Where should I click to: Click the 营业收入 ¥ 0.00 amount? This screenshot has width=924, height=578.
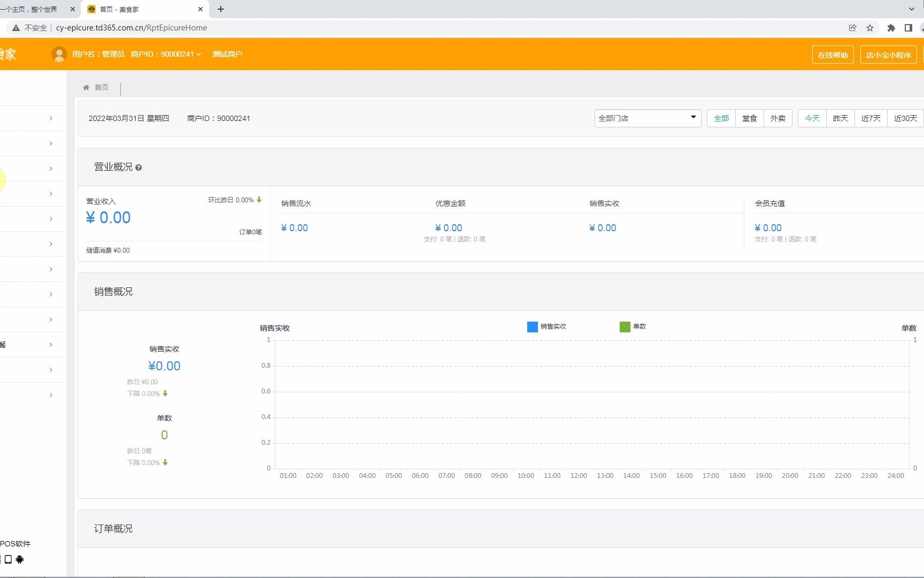click(109, 218)
